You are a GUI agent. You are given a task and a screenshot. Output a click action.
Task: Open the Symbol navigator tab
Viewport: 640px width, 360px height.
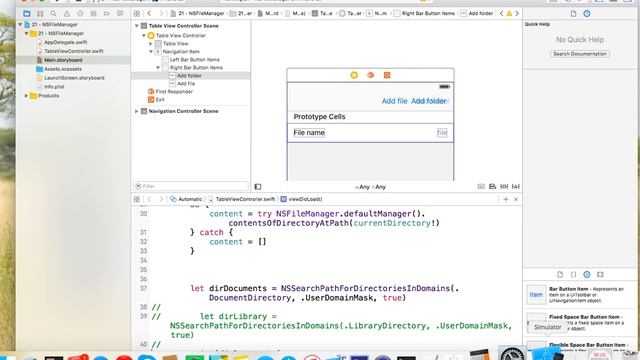tap(40, 13)
